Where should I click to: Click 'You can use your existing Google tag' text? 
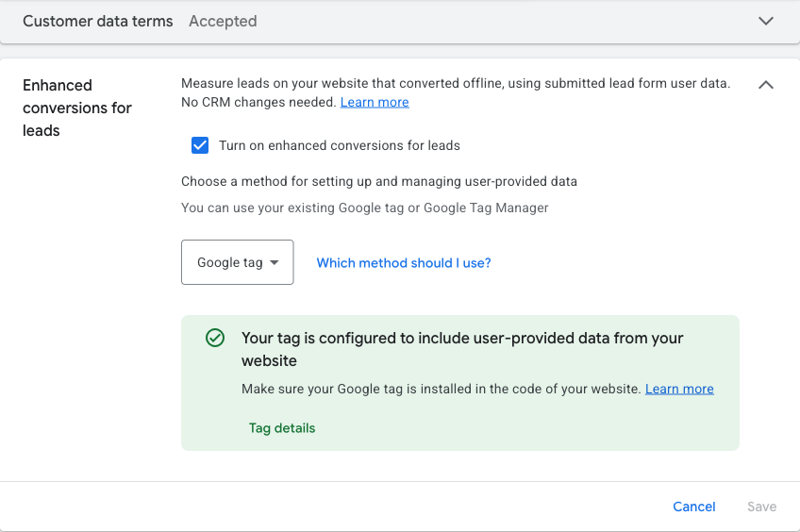365,208
